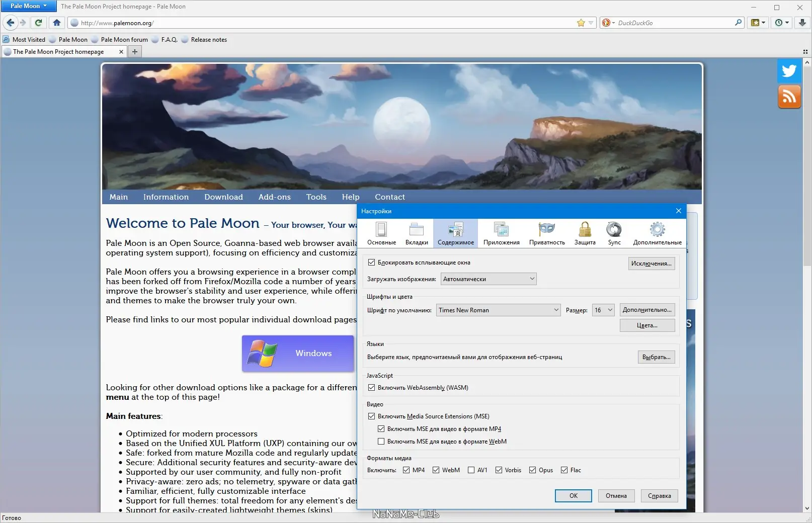The width and height of the screenshot is (812, 523).
Task: Click the Справка button
Action: (x=660, y=496)
